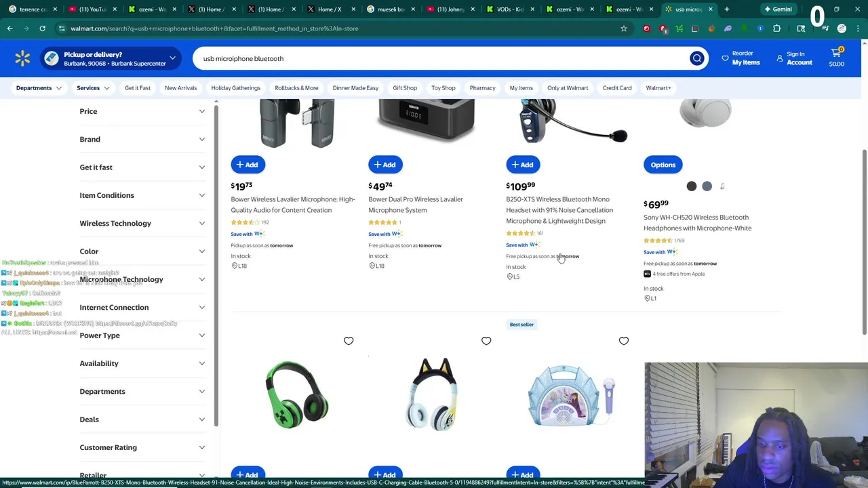Screen dimensions: 868x488
Task: Favorite the Bluey headphones with heart
Action: (x=486, y=341)
